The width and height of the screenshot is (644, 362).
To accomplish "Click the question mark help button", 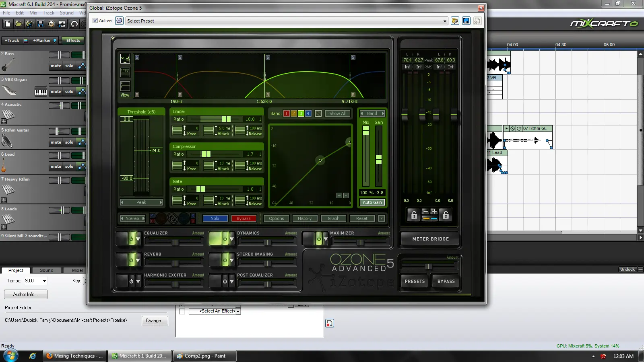I will [382, 218].
